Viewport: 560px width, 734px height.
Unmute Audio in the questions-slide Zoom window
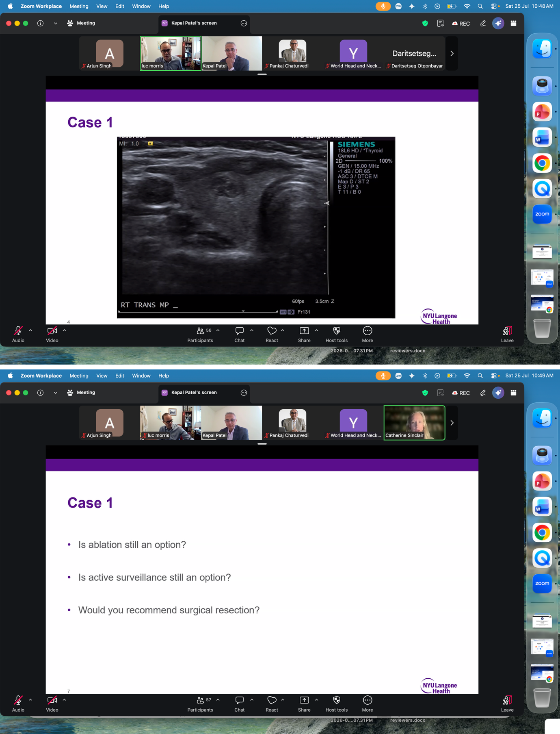pyautogui.click(x=18, y=704)
